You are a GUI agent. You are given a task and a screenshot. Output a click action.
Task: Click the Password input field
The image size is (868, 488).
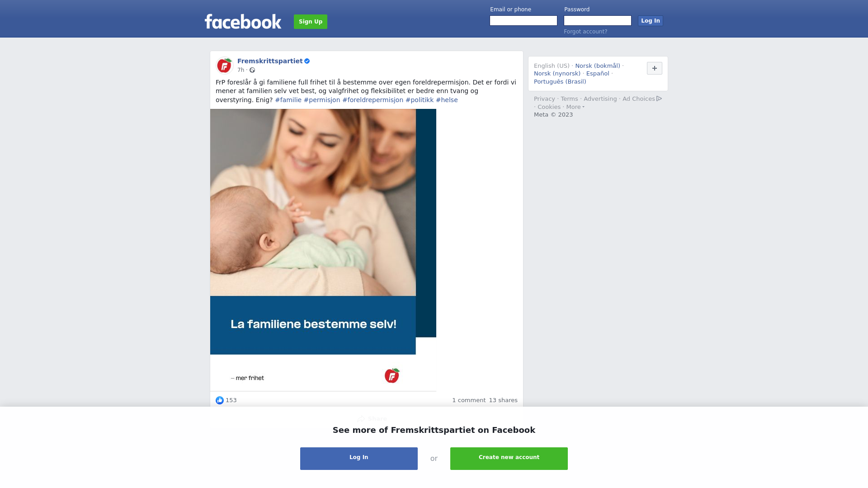598,21
